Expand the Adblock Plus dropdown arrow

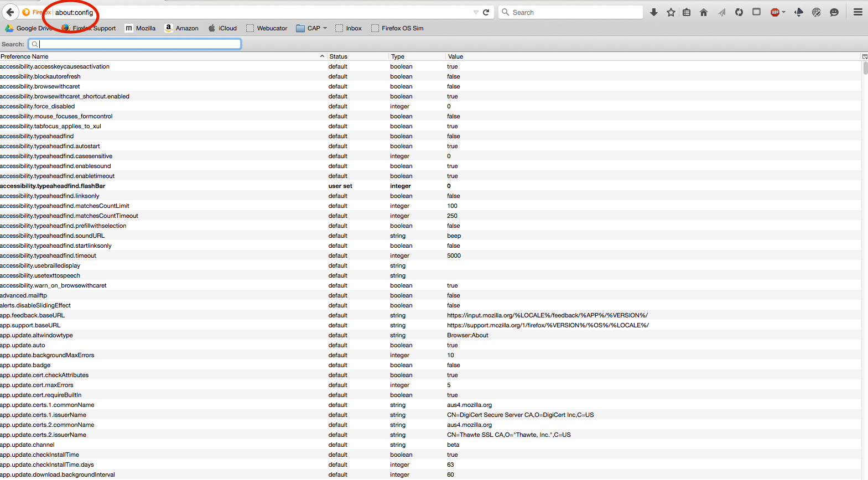point(783,12)
